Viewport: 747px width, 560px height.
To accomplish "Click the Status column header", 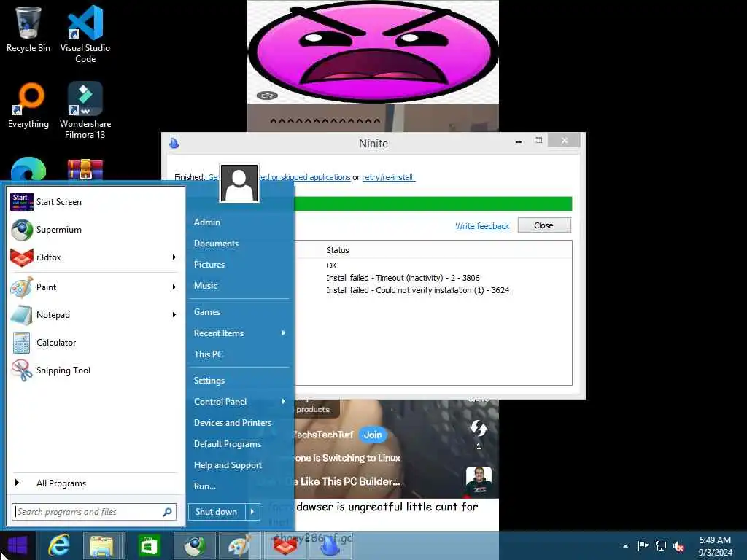I will tap(338, 250).
